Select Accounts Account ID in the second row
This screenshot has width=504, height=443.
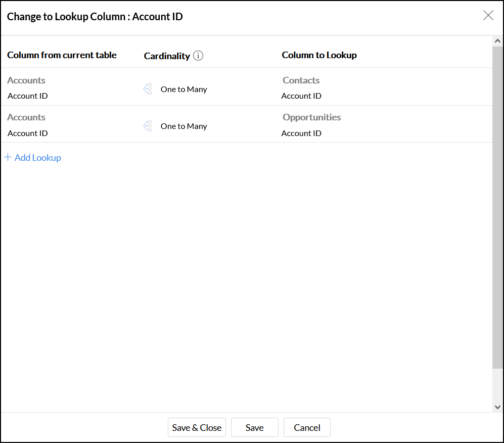pyautogui.click(x=28, y=134)
